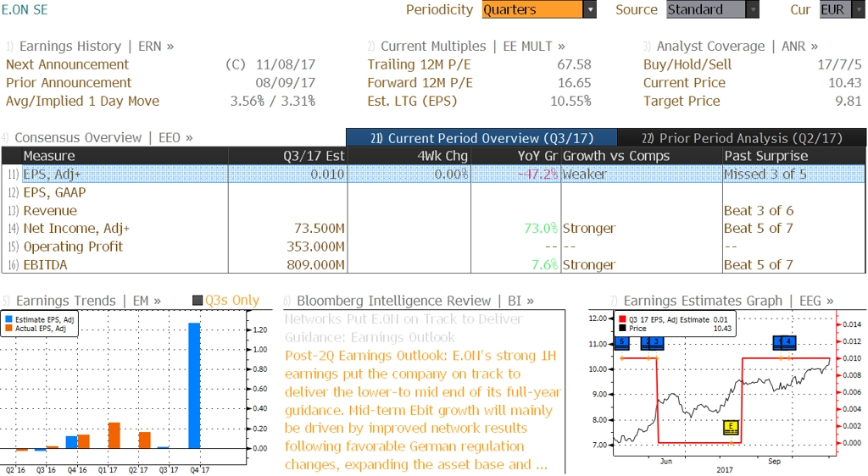This screenshot has height=476, width=868.
Task: Open Earnings History | ERN link
Action: pos(97,47)
